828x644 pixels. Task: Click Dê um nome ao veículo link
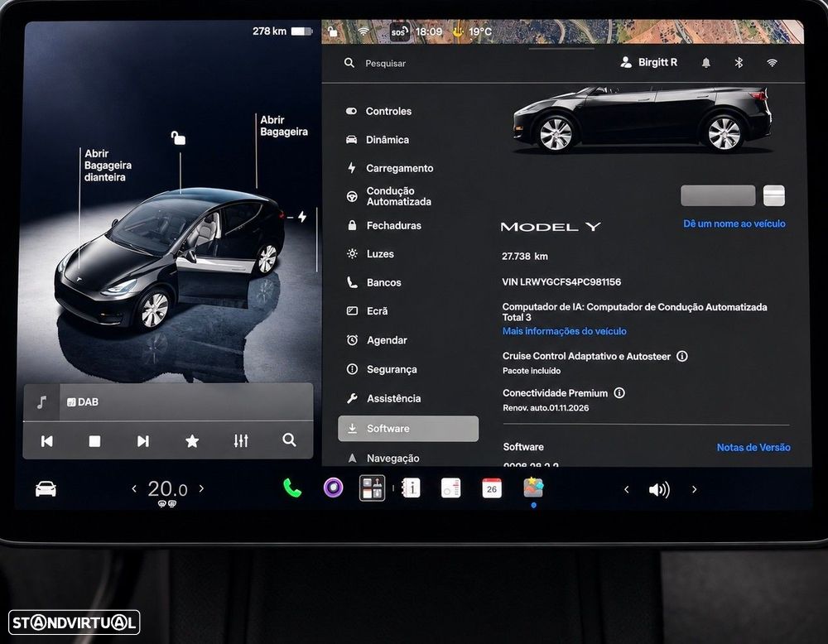coord(734,223)
